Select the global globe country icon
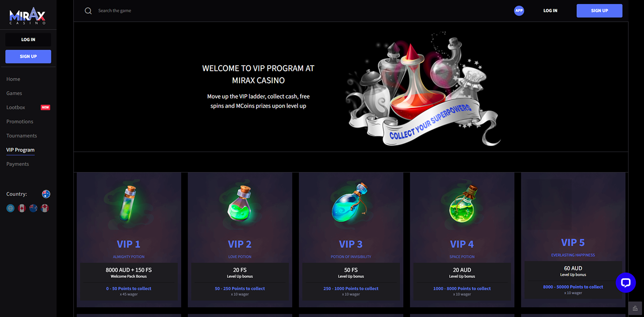Viewport: 644px width, 317px height. pos(11,208)
